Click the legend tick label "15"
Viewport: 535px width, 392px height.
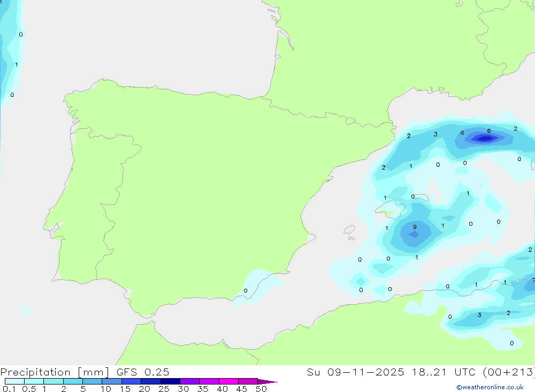point(125,389)
